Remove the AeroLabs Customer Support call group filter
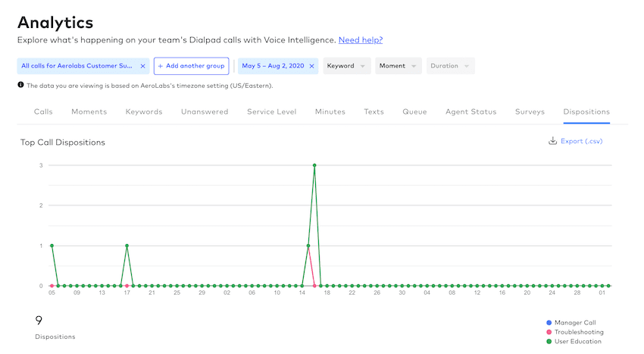The image size is (644, 354). click(142, 66)
